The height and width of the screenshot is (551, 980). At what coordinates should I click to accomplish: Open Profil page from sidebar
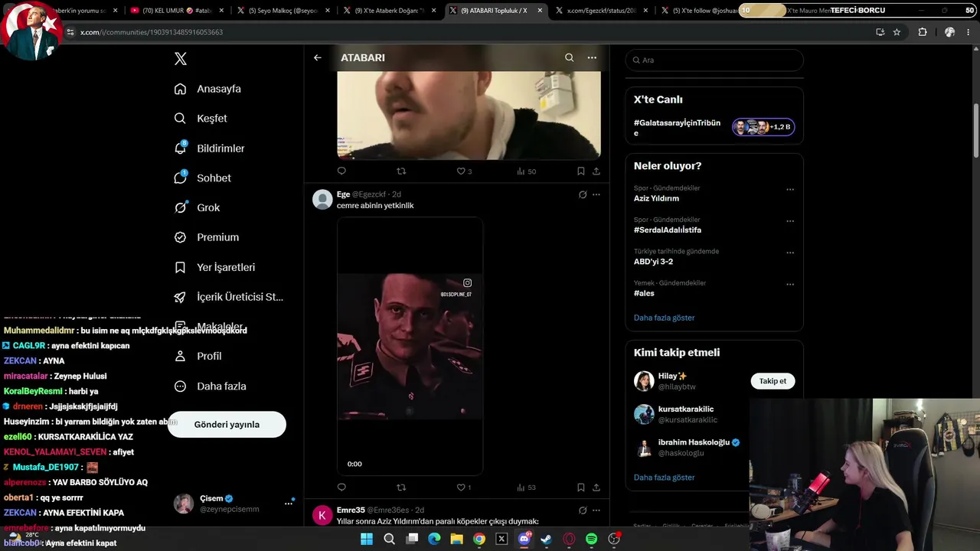click(x=198, y=356)
